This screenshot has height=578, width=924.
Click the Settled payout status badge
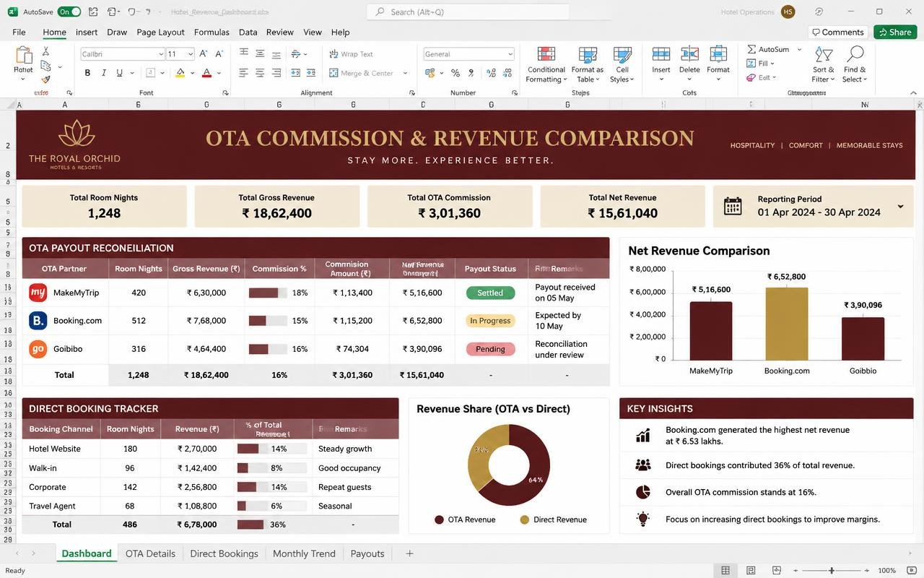tap(490, 293)
